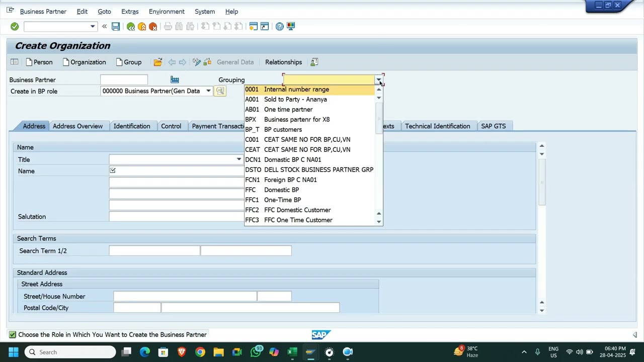Switch to the Technical Identification tab

[x=437, y=126]
